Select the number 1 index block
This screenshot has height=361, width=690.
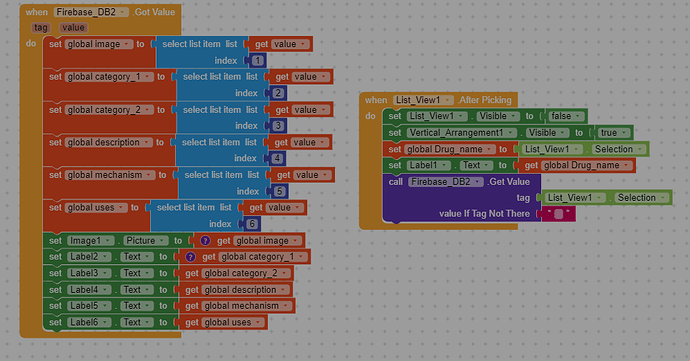tap(257, 60)
